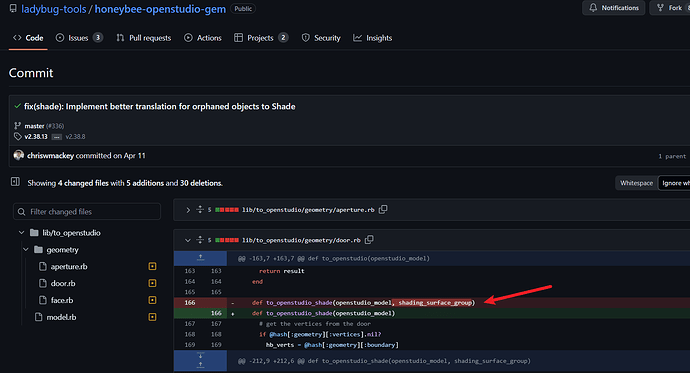Screen dimensions: 690x373
Task: Expand the aperture.rb diff chevron
Action: click(188, 210)
